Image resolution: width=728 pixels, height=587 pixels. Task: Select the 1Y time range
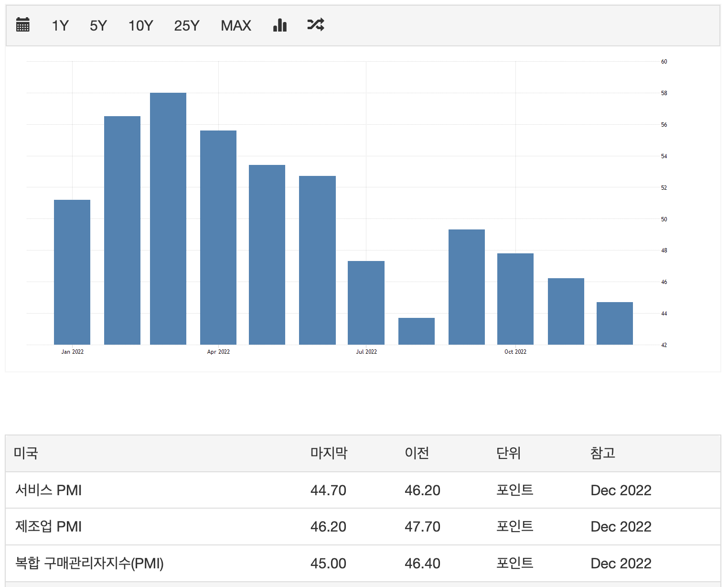(x=60, y=25)
